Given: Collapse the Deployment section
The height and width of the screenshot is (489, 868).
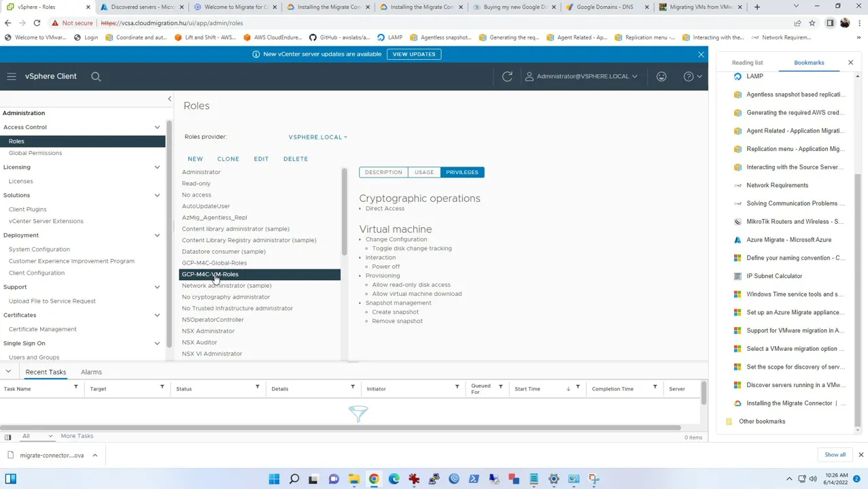Looking at the screenshot, I should [x=157, y=235].
